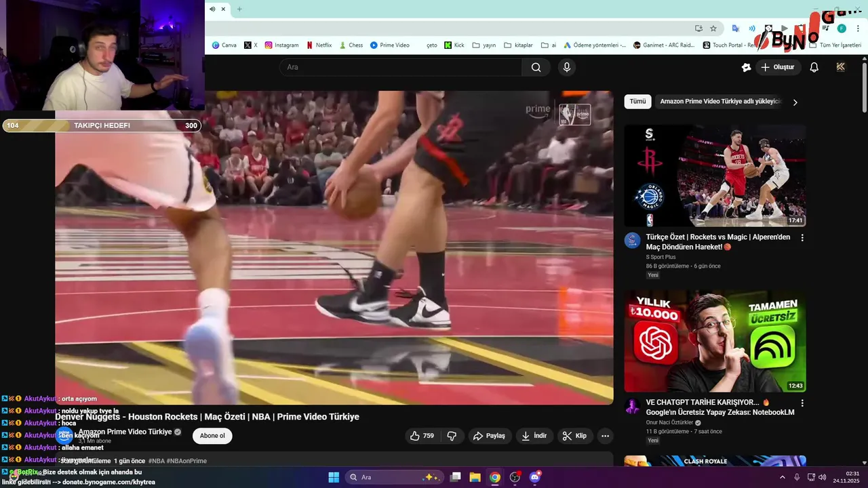868x488 pixels.
Task: Open a new browser tab with plus
Action: point(239,9)
